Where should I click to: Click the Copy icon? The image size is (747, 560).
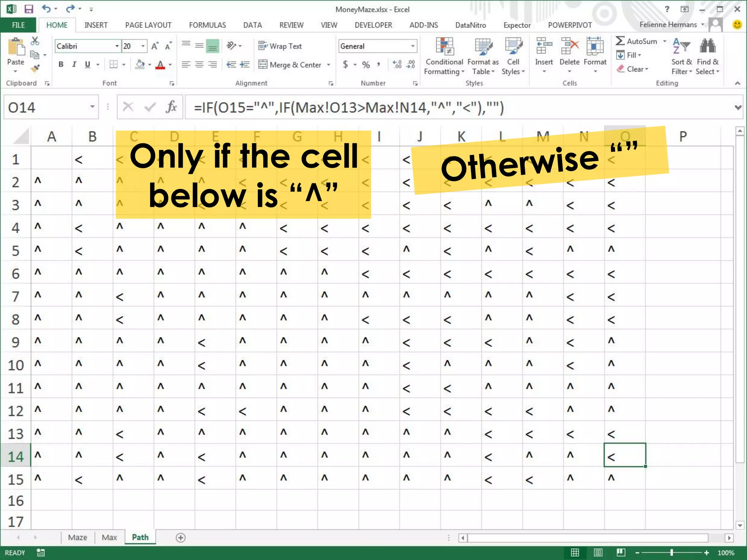(x=35, y=55)
